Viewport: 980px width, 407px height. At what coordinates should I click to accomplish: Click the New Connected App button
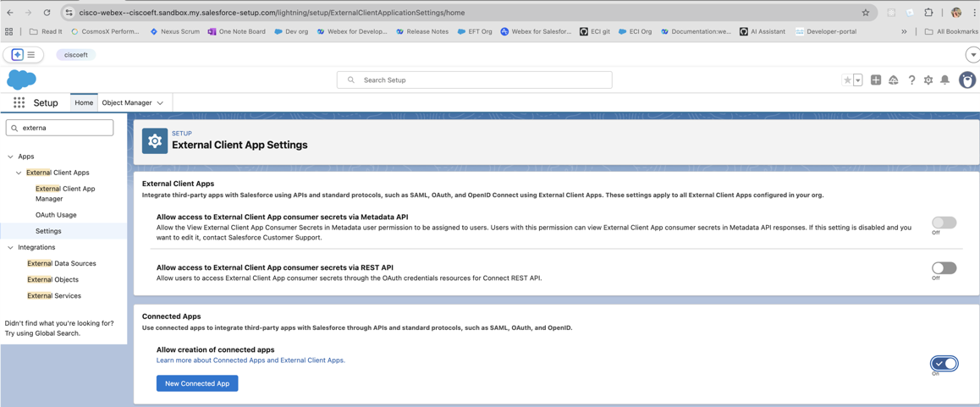(197, 383)
